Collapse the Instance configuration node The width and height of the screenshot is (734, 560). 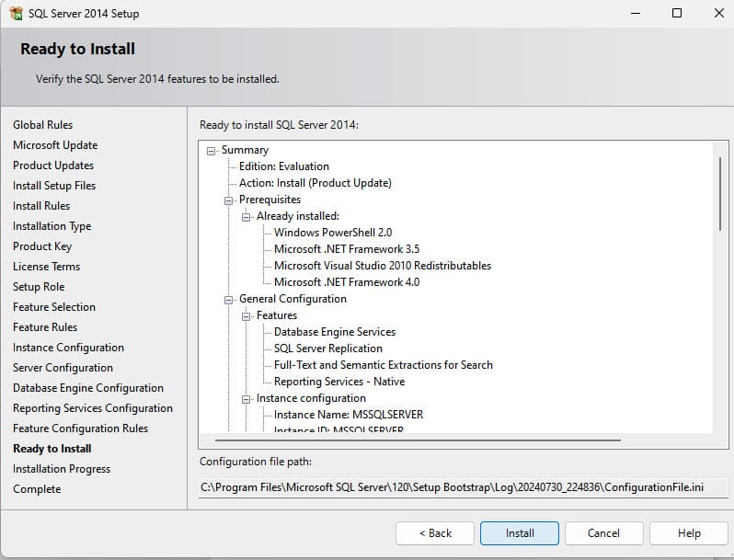[247, 398]
